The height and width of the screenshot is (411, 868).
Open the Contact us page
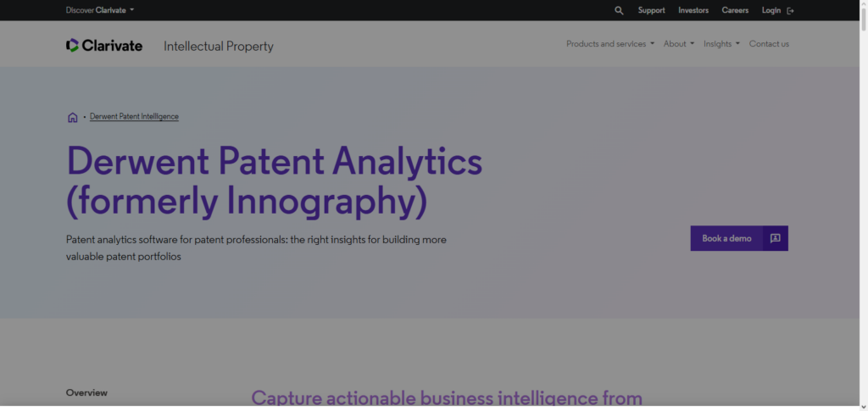point(769,44)
